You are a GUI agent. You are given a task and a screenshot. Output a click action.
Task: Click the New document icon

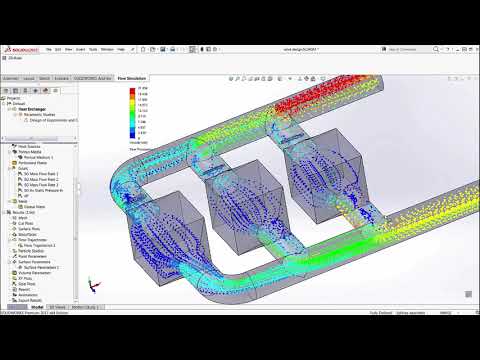[143, 49]
